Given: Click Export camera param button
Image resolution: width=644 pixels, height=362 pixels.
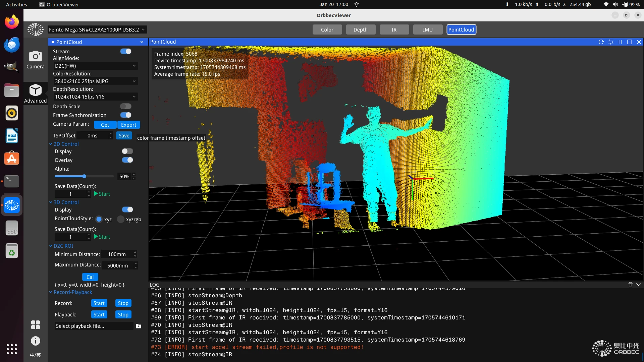Looking at the screenshot, I should pos(128,125).
